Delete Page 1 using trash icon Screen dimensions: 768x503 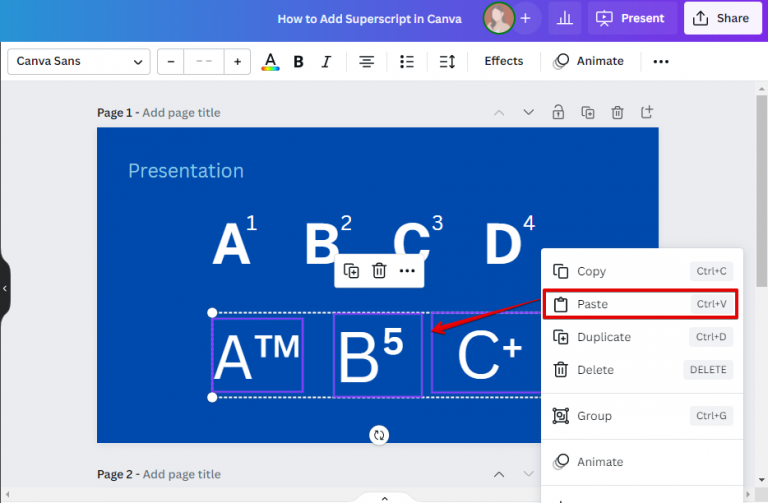[x=618, y=113]
